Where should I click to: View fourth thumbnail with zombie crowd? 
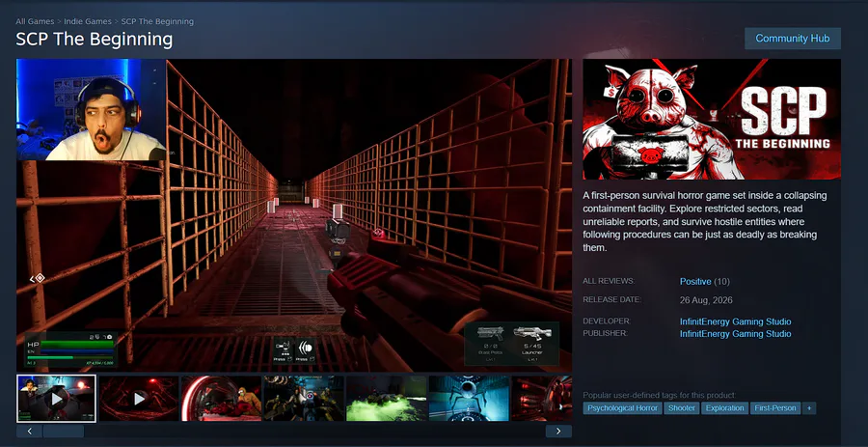coord(304,399)
